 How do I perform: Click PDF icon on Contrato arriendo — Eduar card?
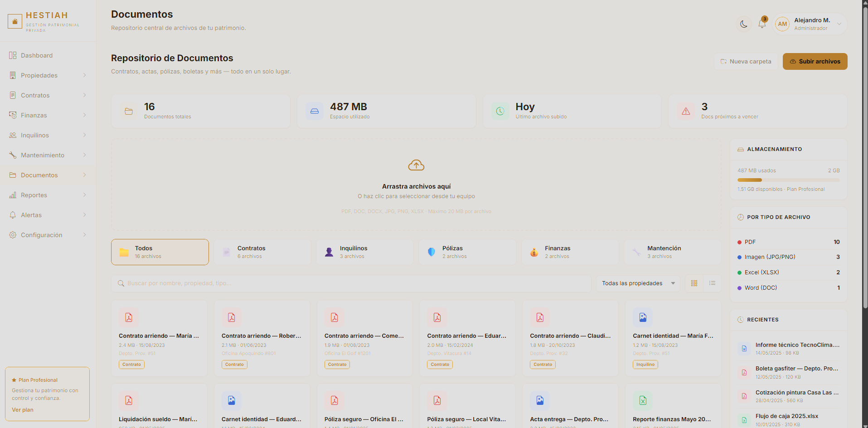click(437, 317)
